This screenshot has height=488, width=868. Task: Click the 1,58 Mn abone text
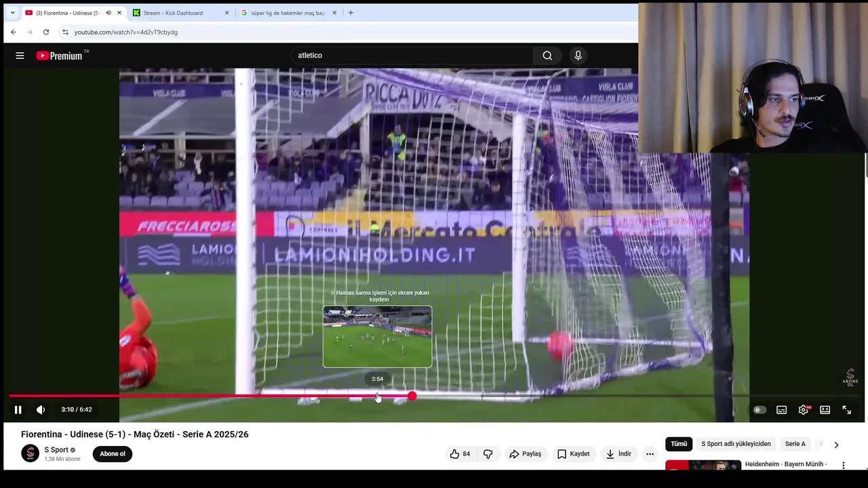click(x=62, y=460)
